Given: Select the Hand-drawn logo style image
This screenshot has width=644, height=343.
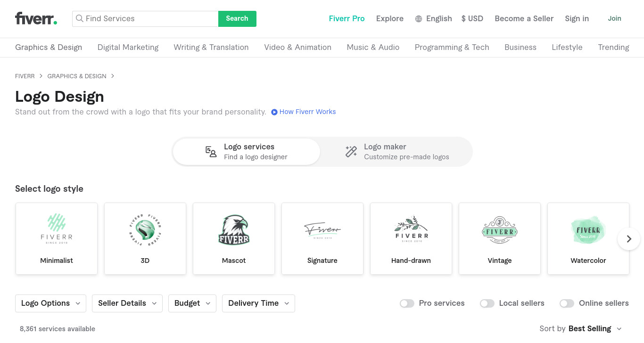Looking at the screenshot, I should coord(411,229).
